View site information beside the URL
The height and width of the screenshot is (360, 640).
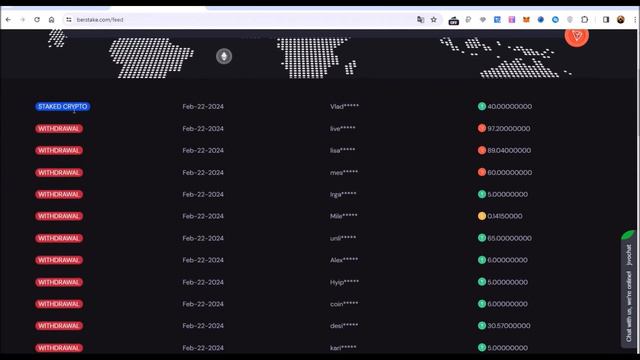[69, 20]
